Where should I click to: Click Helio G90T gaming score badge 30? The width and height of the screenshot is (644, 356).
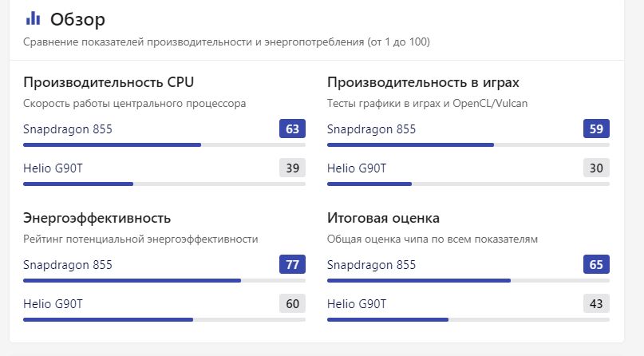point(596,168)
